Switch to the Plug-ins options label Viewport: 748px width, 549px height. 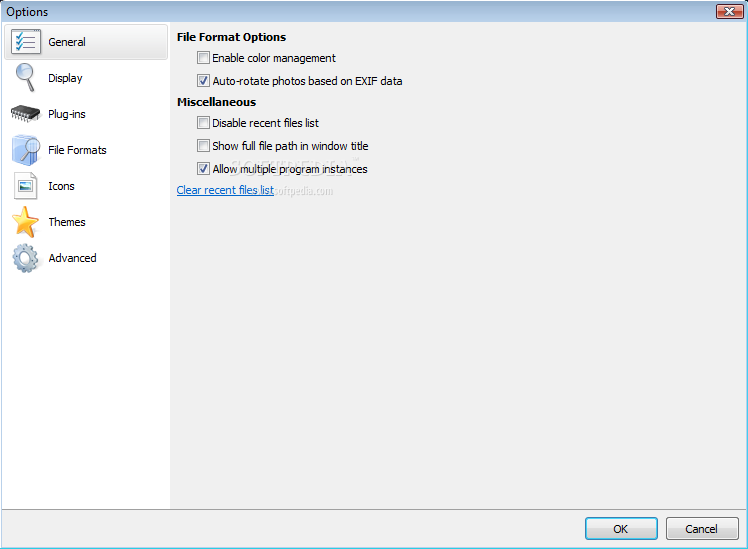coord(67,114)
